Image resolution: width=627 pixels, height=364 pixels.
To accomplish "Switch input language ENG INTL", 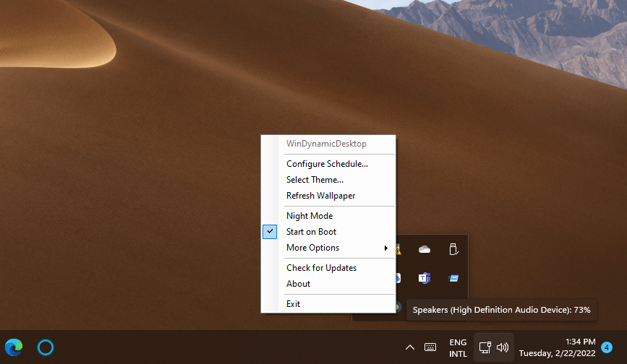I will [x=458, y=348].
